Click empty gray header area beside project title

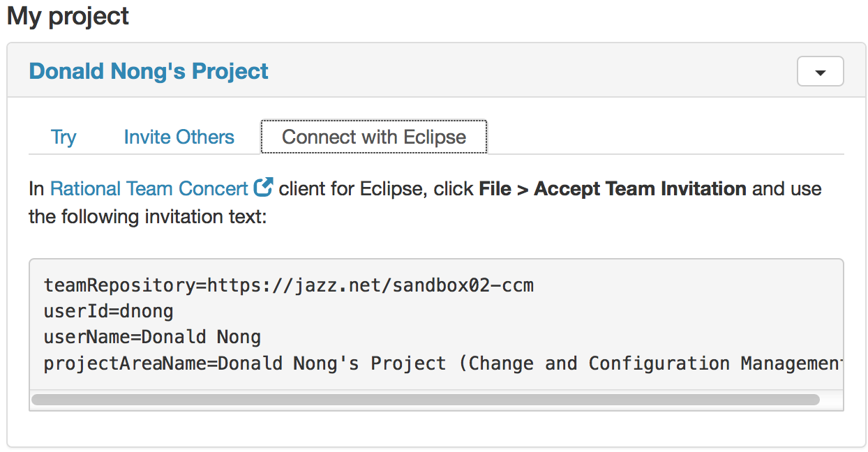click(530, 71)
